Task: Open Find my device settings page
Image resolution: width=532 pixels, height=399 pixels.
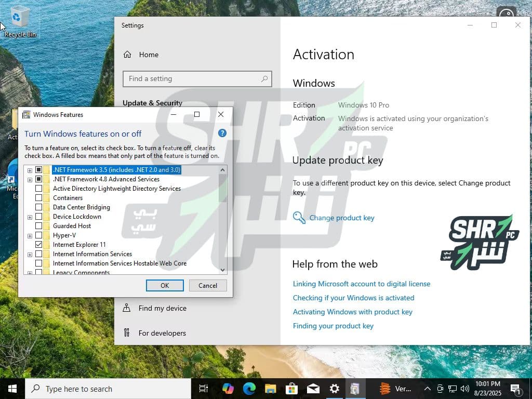Action: click(163, 308)
